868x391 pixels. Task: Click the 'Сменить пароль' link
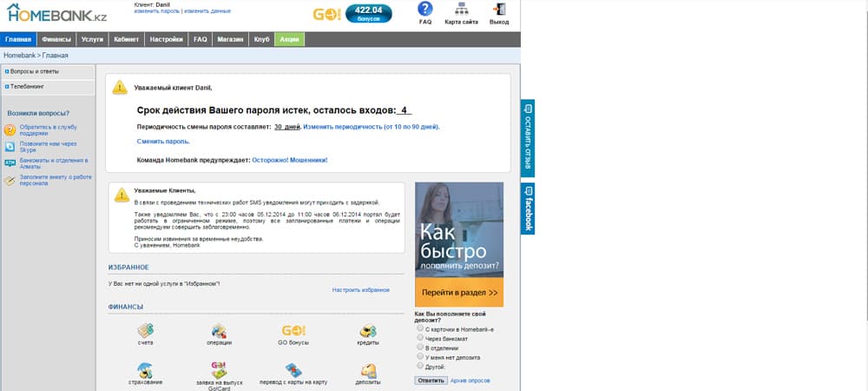[x=163, y=142]
